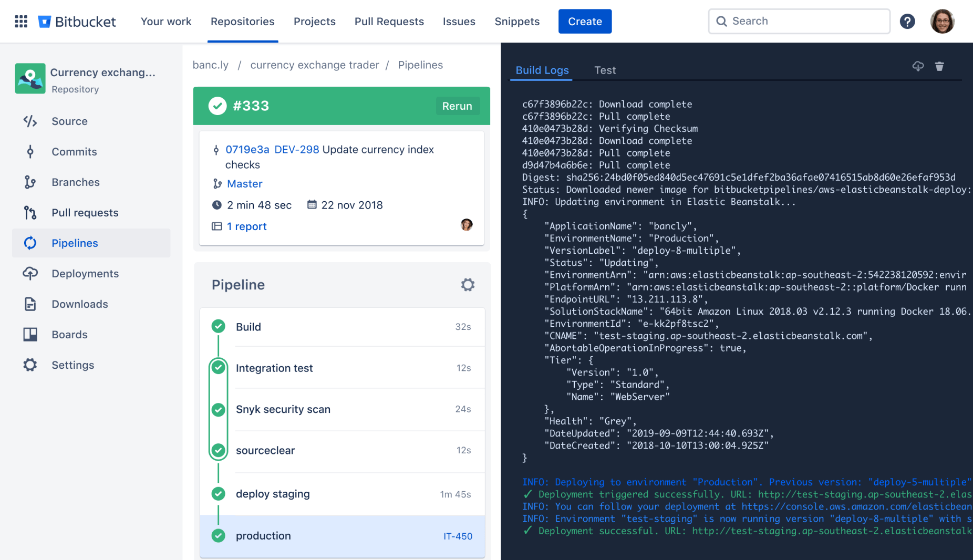Open the Master branch link

click(x=244, y=184)
